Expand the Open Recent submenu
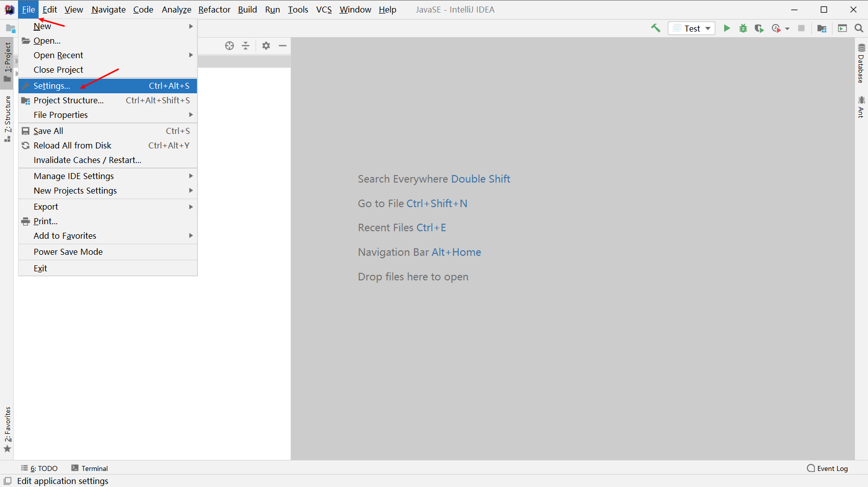 click(108, 55)
